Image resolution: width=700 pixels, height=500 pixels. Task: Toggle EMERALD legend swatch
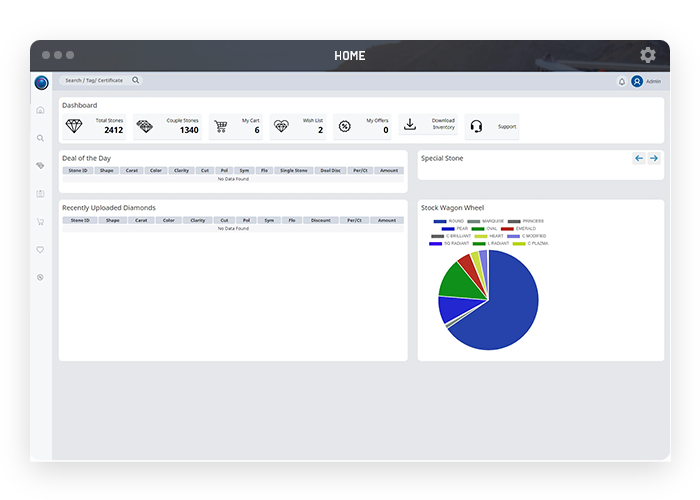click(507, 229)
